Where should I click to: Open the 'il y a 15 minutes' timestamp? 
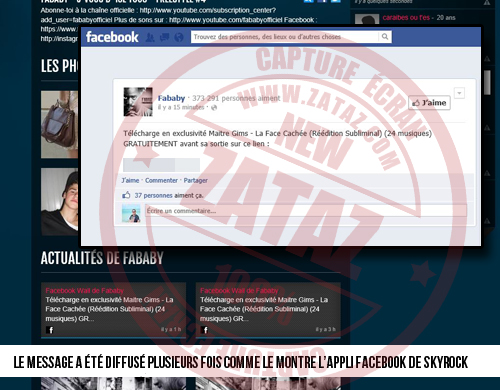click(181, 107)
